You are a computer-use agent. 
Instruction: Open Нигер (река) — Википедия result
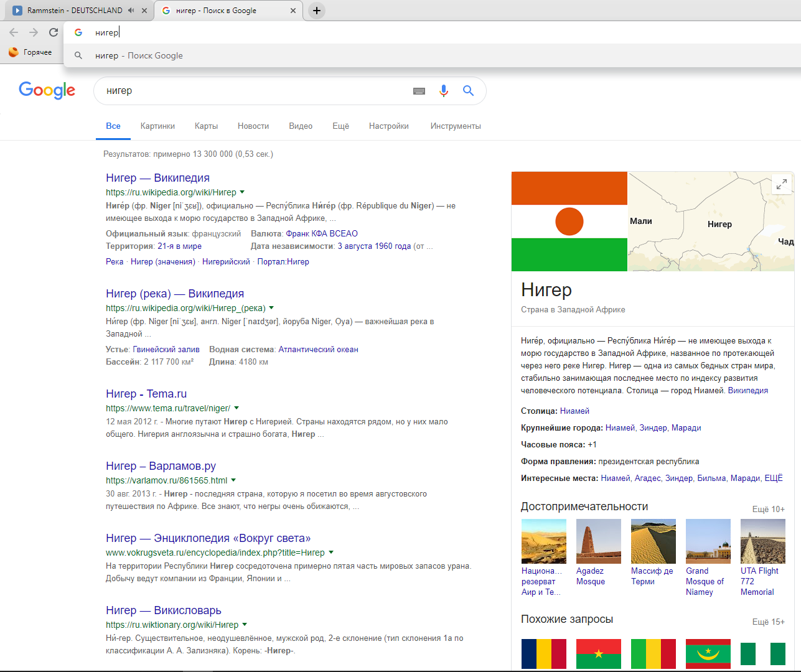(175, 294)
